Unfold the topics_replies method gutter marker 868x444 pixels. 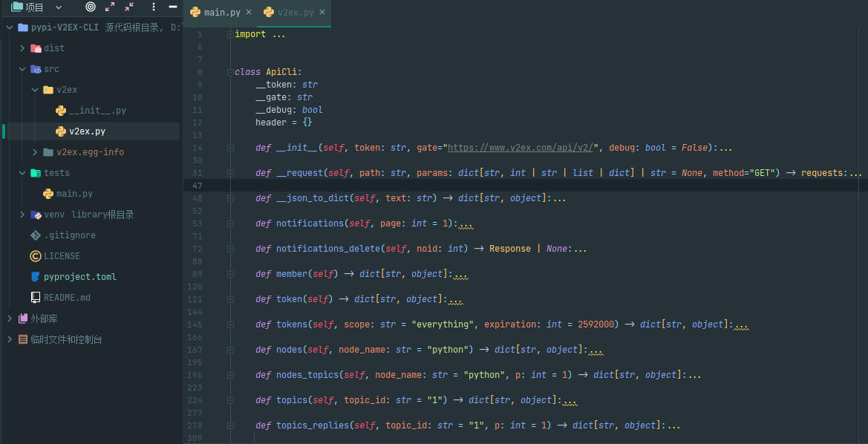pos(229,425)
